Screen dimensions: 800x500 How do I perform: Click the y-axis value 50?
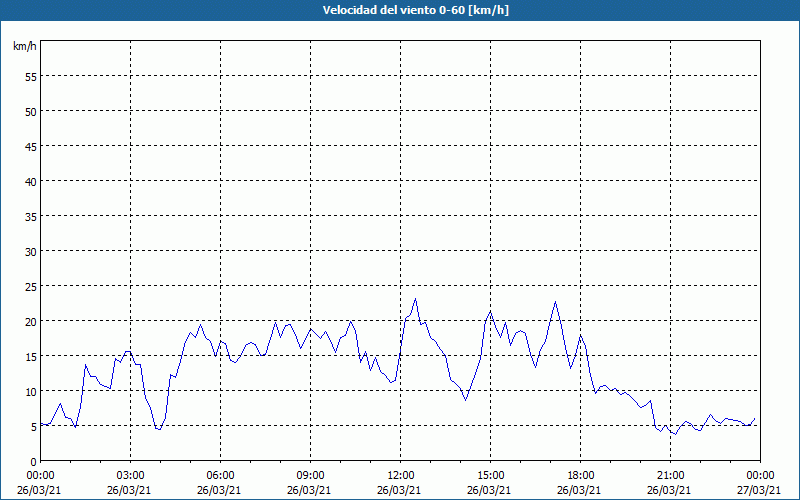pyautogui.click(x=31, y=112)
